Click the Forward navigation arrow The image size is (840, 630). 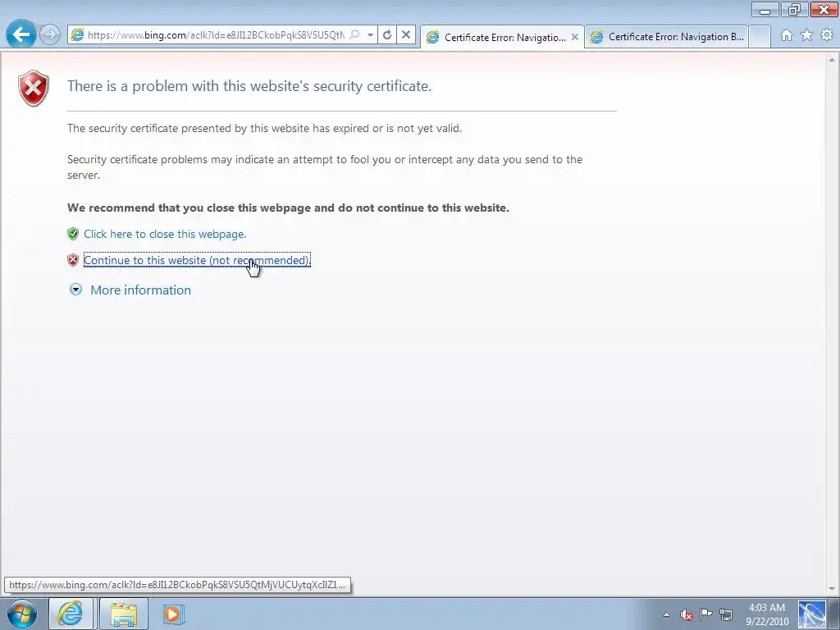[50, 34]
